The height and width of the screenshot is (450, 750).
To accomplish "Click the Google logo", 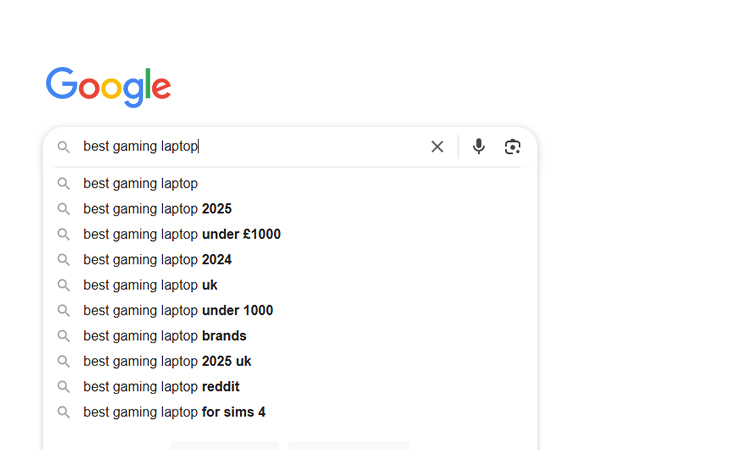I will tap(109, 87).
